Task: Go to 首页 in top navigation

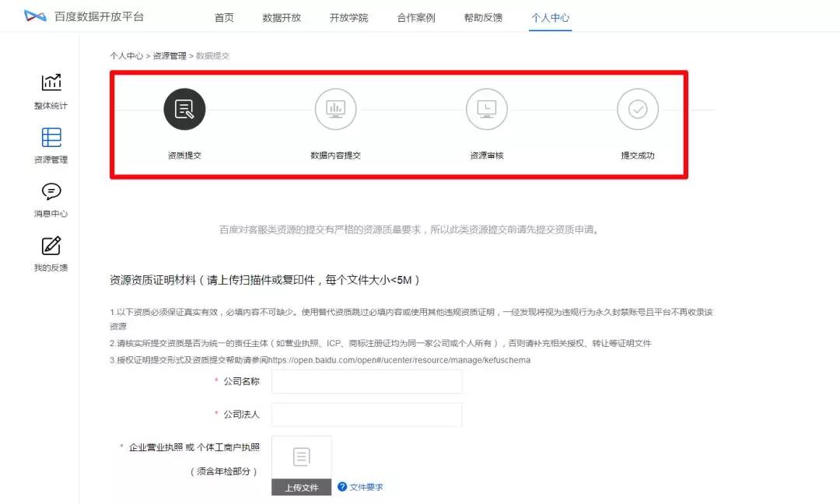Action: [224, 18]
